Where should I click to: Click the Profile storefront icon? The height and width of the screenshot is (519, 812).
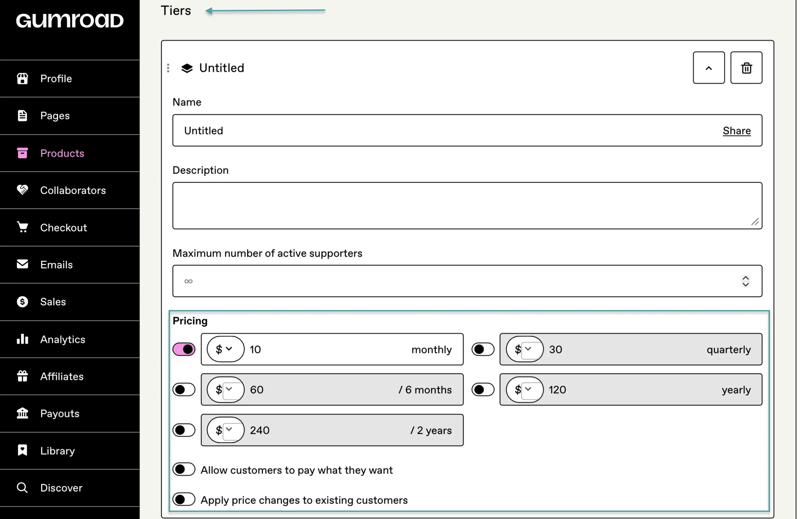pyautogui.click(x=22, y=78)
